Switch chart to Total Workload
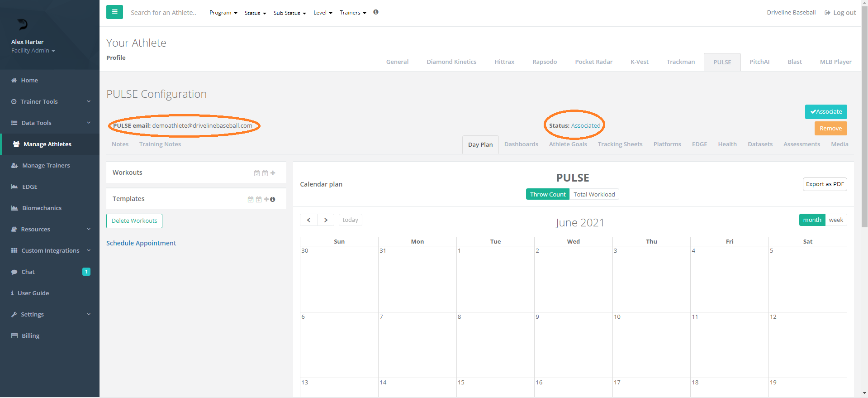 coord(594,194)
